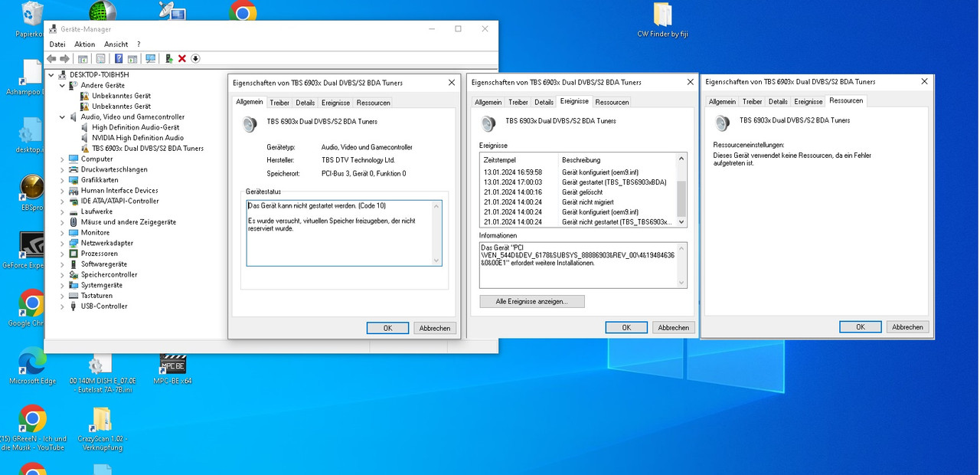Select High Definition Audio-Gerät device
This screenshot has width=980, height=475.
pos(136,128)
